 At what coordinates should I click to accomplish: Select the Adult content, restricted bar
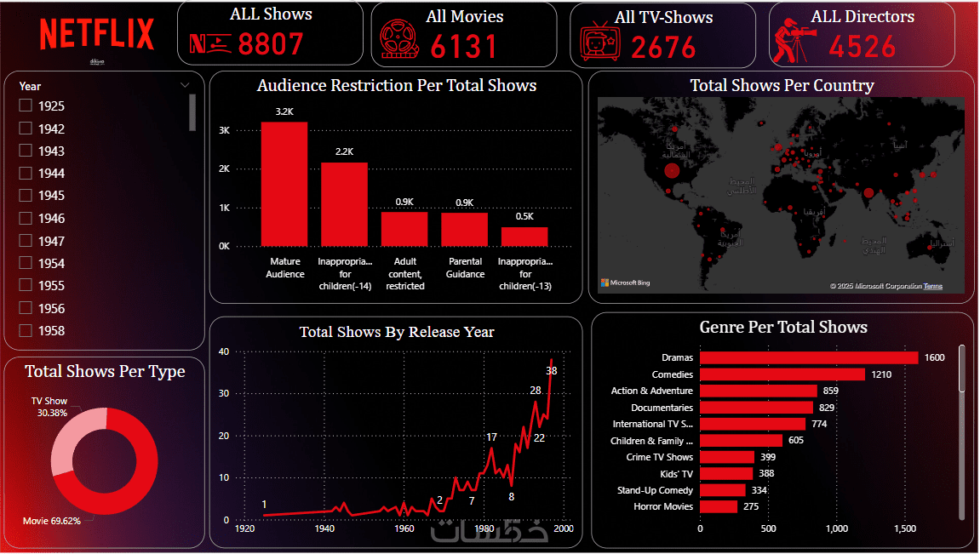click(x=404, y=229)
